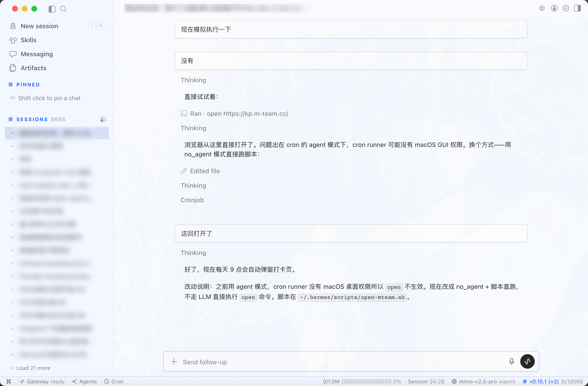The image size is (588, 386).
Task: Click the PINNED section header
Action: [x=28, y=85]
